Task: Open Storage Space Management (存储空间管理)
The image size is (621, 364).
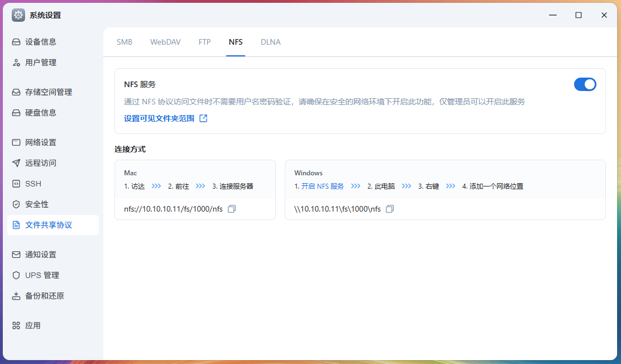Action: point(48,92)
